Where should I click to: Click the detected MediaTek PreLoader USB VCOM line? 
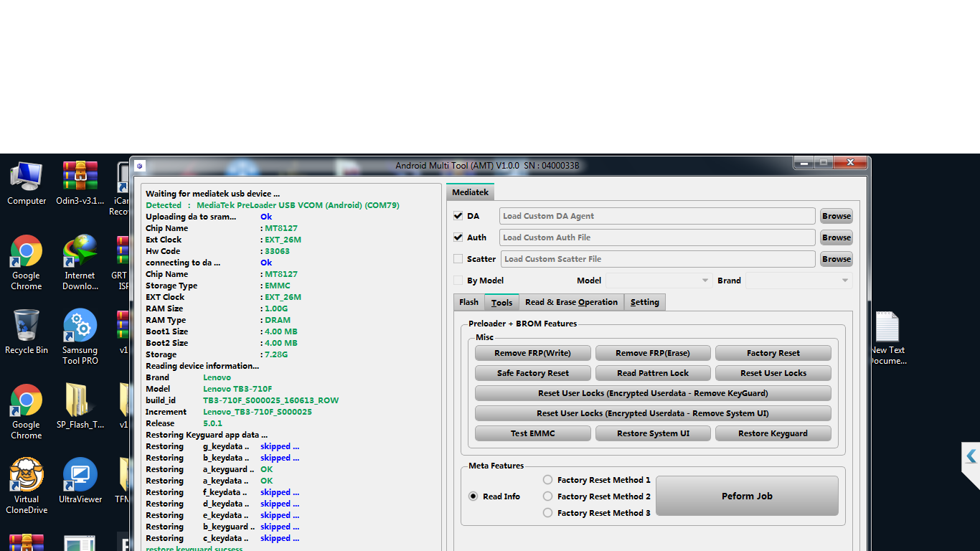pyautogui.click(x=273, y=205)
